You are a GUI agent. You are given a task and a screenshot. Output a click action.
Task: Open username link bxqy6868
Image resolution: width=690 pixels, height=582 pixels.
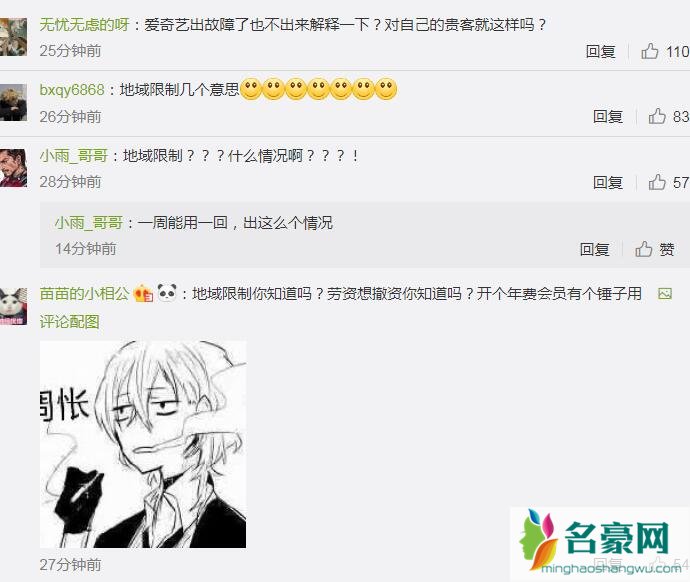pyautogui.click(x=72, y=90)
